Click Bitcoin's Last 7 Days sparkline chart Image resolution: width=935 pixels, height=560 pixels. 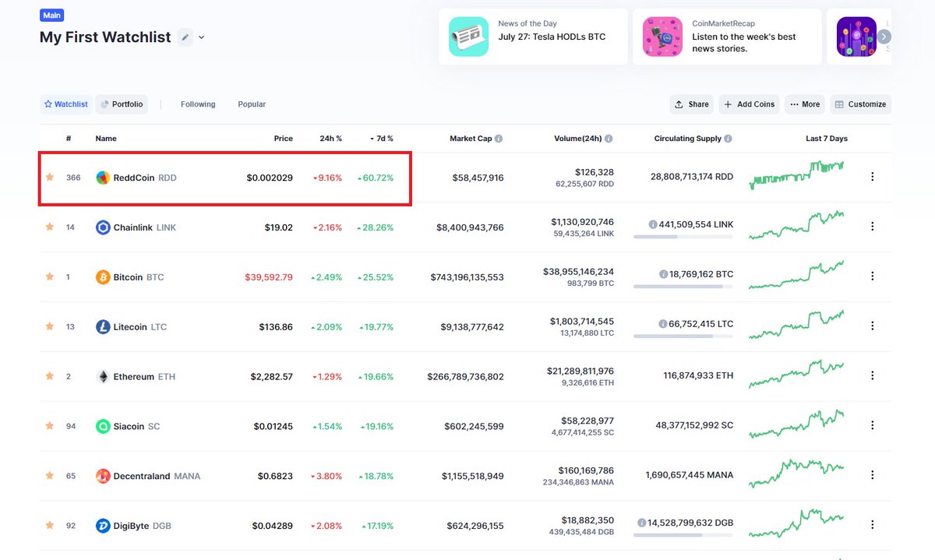pyautogui.click(x=796, y=276)
